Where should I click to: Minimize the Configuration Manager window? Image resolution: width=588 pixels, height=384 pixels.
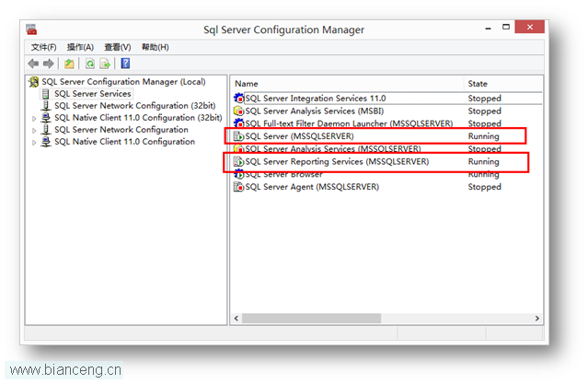click(x=488, y=28)
